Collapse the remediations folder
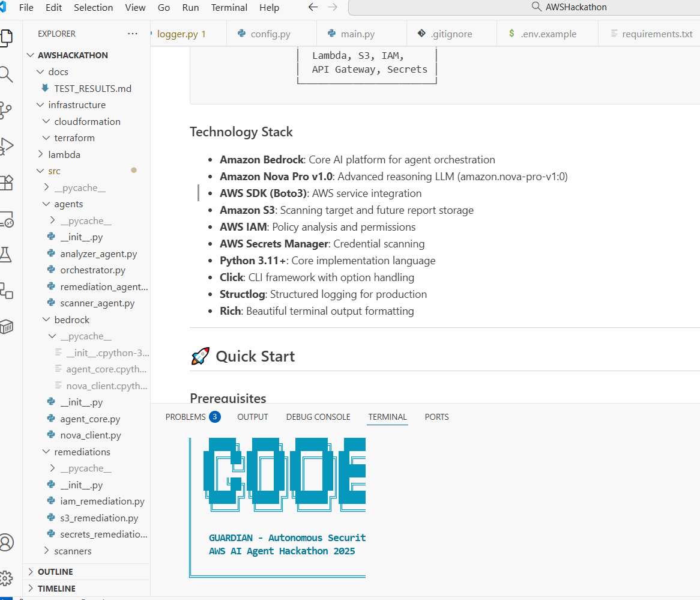The width and height of the screenshot is (700, 600). tap(86, 452)
